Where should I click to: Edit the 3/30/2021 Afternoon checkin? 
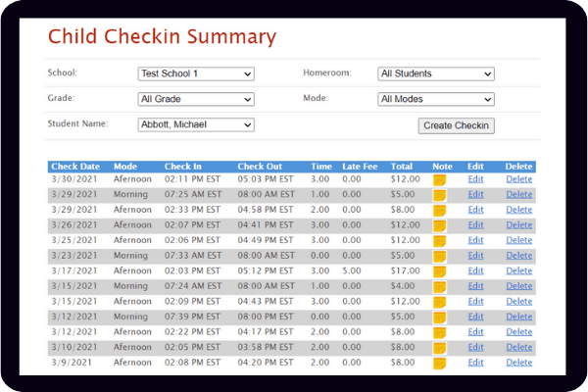point(476,179)
